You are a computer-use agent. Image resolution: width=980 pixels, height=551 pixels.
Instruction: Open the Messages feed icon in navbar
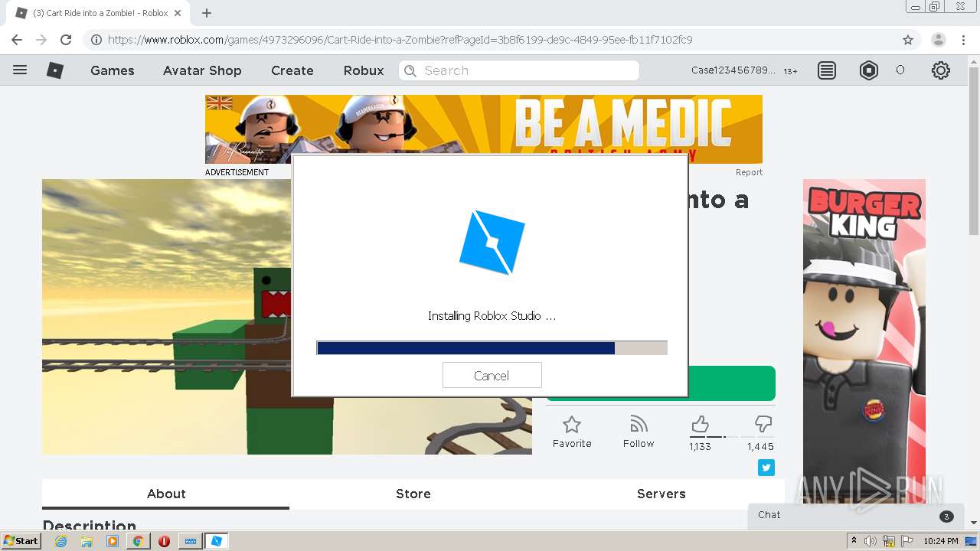[827, 70]
